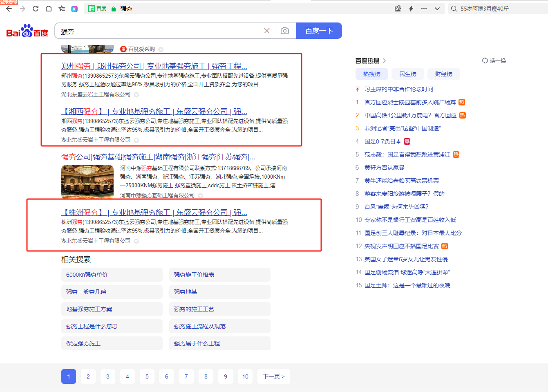
Task: Click the browser back arrow
Action: click(x=9, y=9)
